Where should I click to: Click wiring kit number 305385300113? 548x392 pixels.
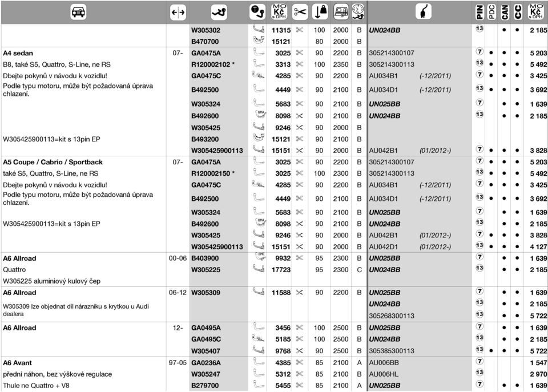(392, 351)
